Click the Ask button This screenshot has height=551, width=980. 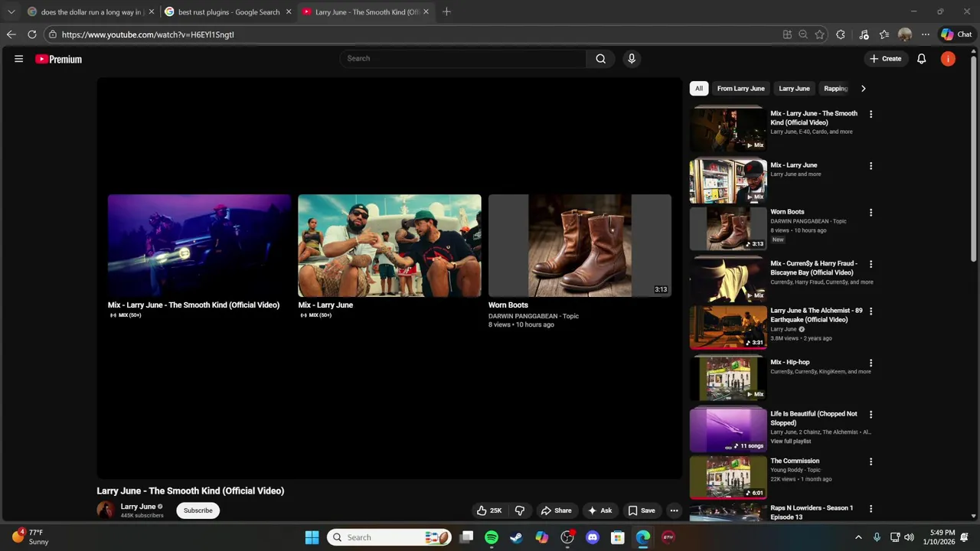tap(599, 510)
